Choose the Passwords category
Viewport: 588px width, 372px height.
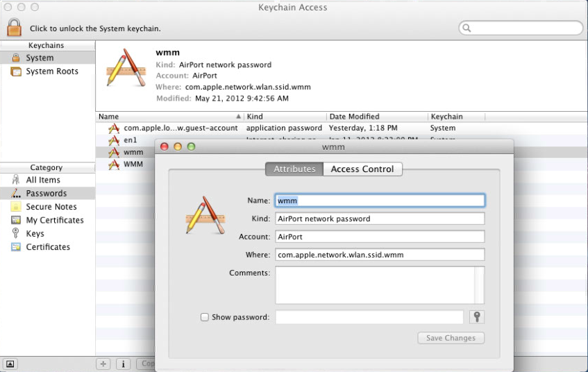pos(47,194)
